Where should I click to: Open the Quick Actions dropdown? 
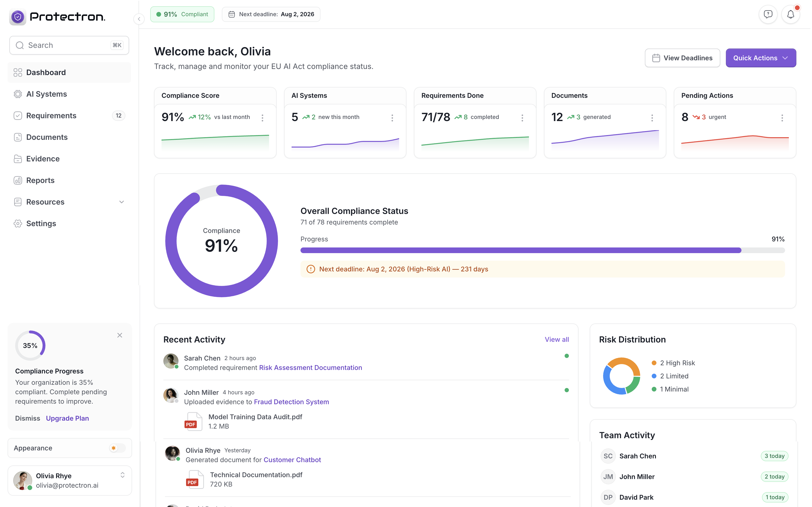pyautogui.click(x=761, y=58)
